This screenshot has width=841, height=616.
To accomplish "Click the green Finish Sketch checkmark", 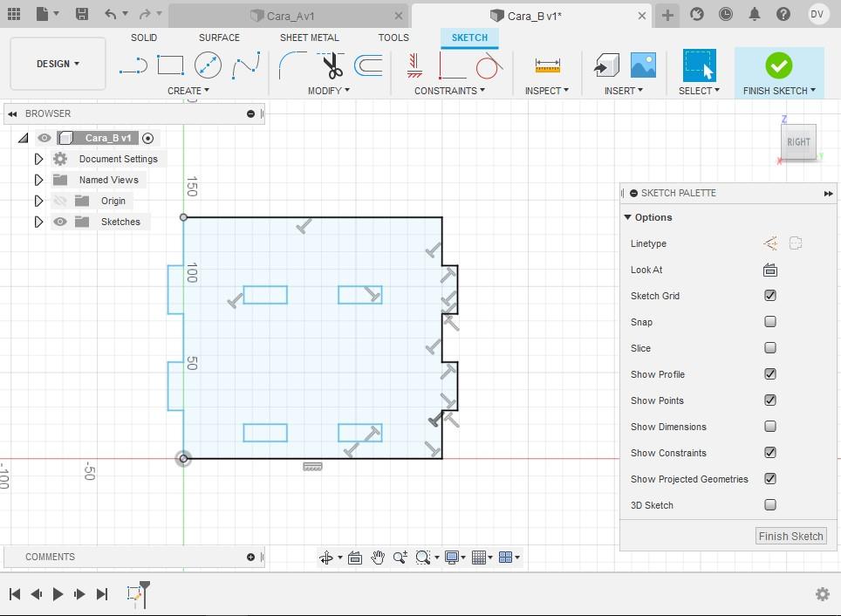I will [779, 65].
